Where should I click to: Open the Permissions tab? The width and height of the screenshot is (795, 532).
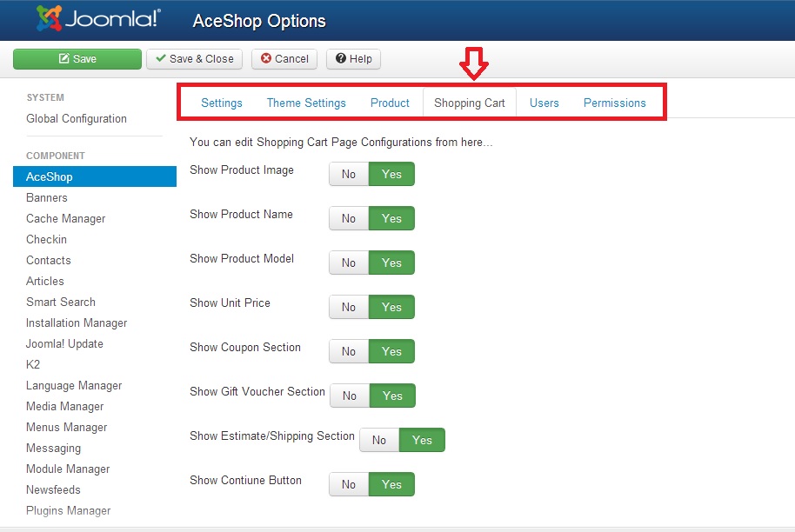click(x=614, y=103)
